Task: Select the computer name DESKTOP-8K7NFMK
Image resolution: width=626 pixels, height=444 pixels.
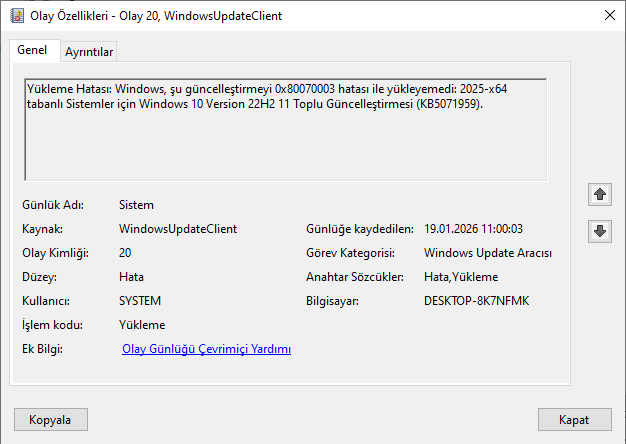Action: tap(476, 301)
